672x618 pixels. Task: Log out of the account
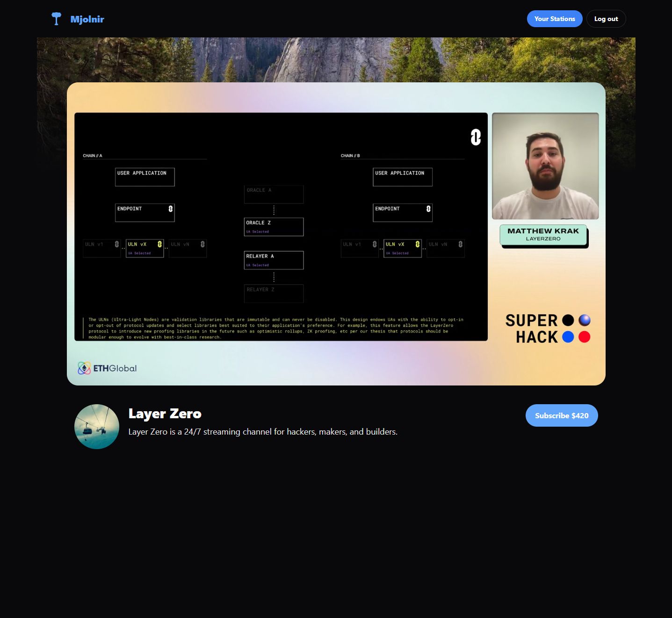click(606, 19)
